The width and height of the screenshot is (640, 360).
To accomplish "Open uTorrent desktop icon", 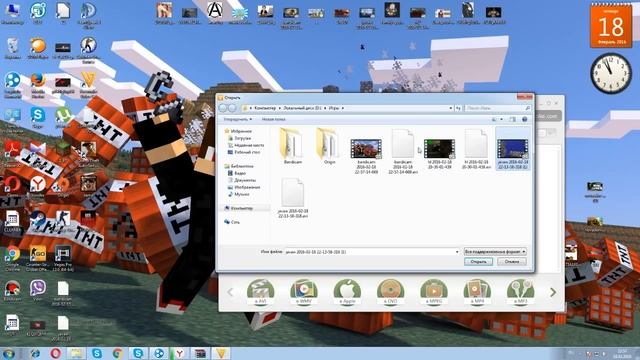I will pyautogui.click(x=63, y=118).
